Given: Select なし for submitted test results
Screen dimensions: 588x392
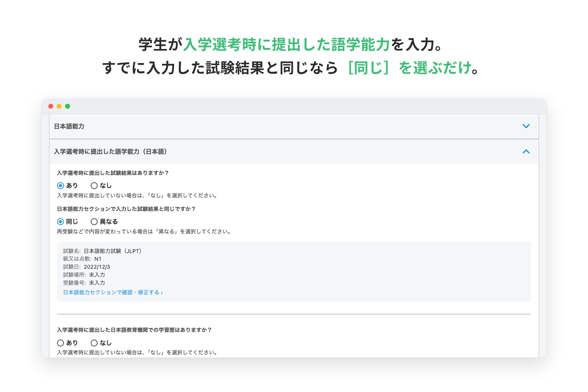Looking at the screenshot, I should tap(94, 186).
